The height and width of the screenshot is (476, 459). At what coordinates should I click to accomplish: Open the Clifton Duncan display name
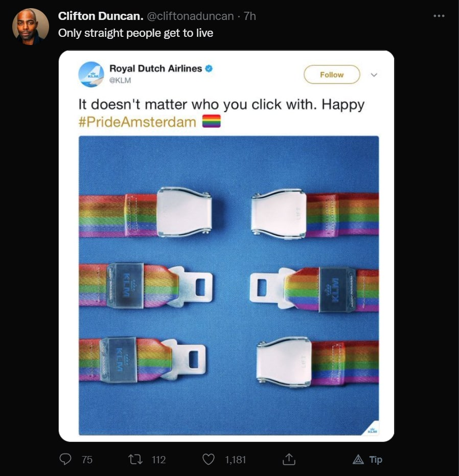[101, 16]
